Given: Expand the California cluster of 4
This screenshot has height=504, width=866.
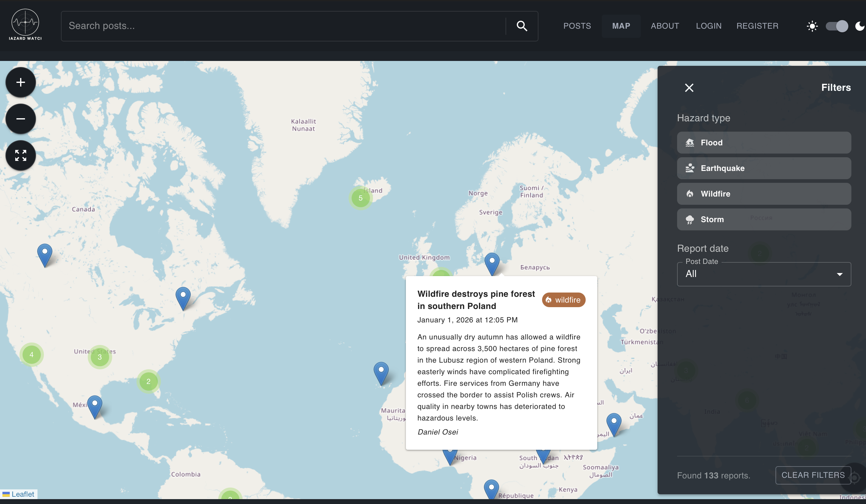Looking at the screenshot, I should click(31, 355).
